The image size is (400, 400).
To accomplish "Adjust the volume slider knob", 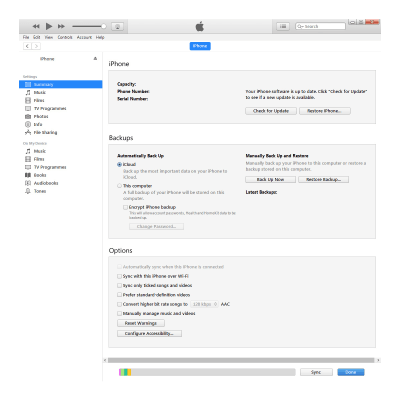I will coord(104,26).
